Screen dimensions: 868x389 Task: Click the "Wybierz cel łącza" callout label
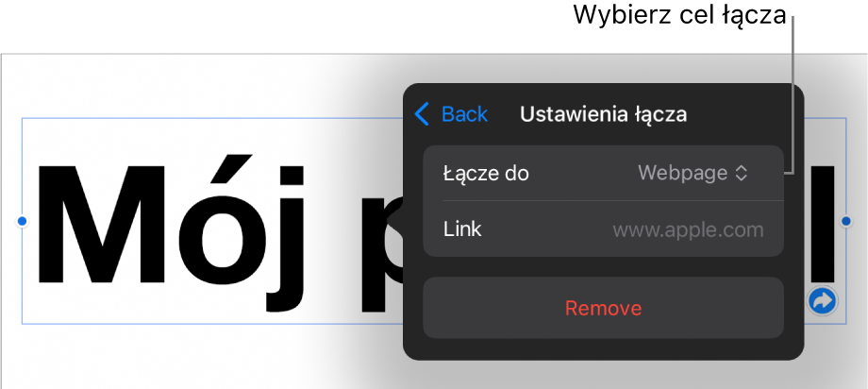click(679, 15)
